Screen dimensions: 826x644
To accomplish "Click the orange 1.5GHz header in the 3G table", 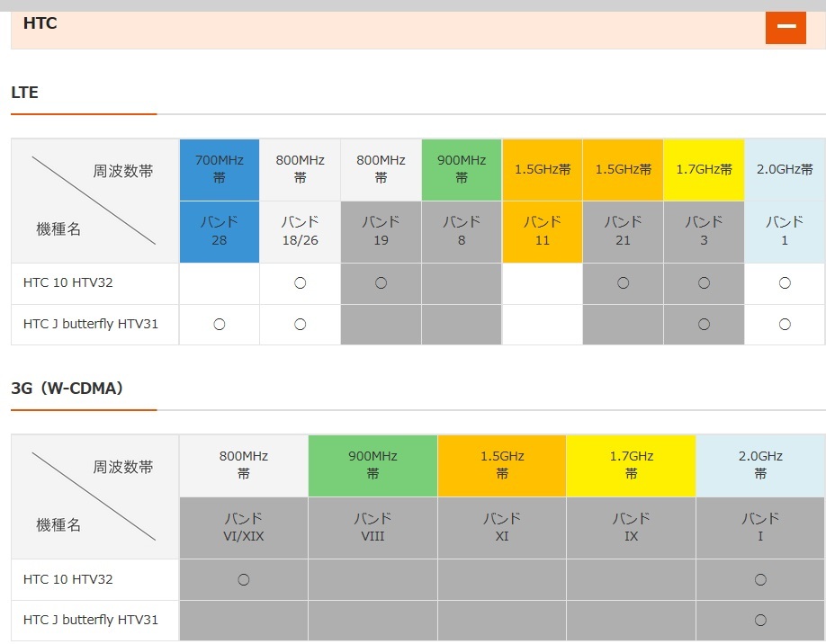I will pos(502,465).
